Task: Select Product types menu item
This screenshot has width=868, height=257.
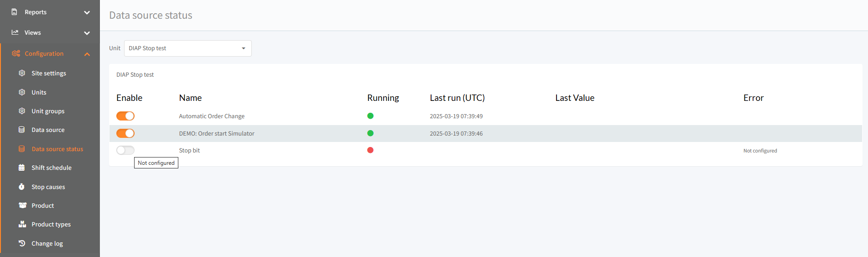Action: [x=51, y=224]
